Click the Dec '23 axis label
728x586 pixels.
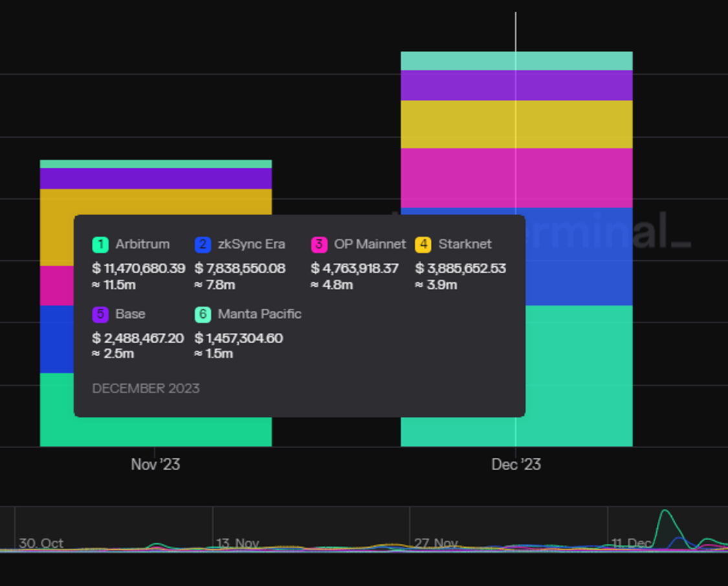tap(516, 464)
